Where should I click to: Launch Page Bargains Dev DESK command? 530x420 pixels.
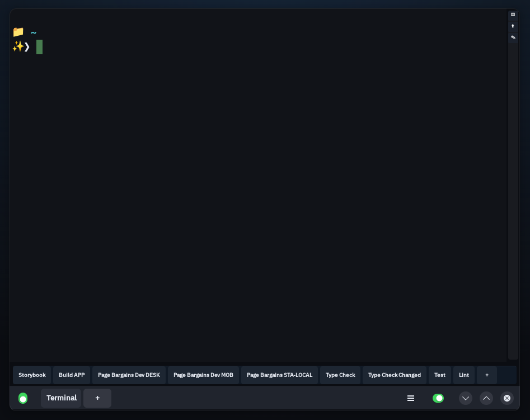click(129, 375)
